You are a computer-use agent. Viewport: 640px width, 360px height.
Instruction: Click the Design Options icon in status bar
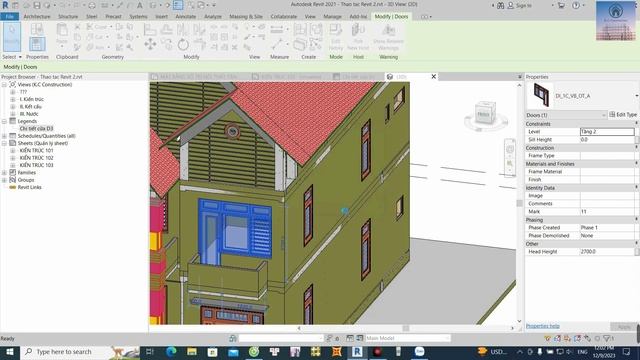tap(350, 338)
